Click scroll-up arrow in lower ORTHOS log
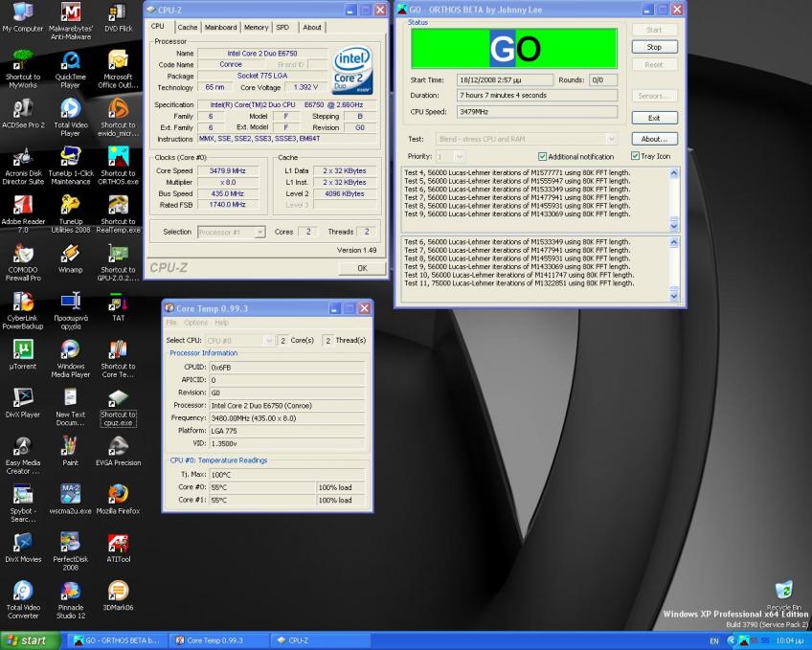The width and height of the screenshot is (812, 650). (674, 242)
